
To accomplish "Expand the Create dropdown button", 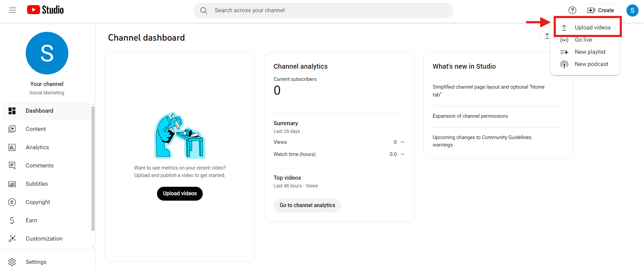I will (x=601, y=10).
